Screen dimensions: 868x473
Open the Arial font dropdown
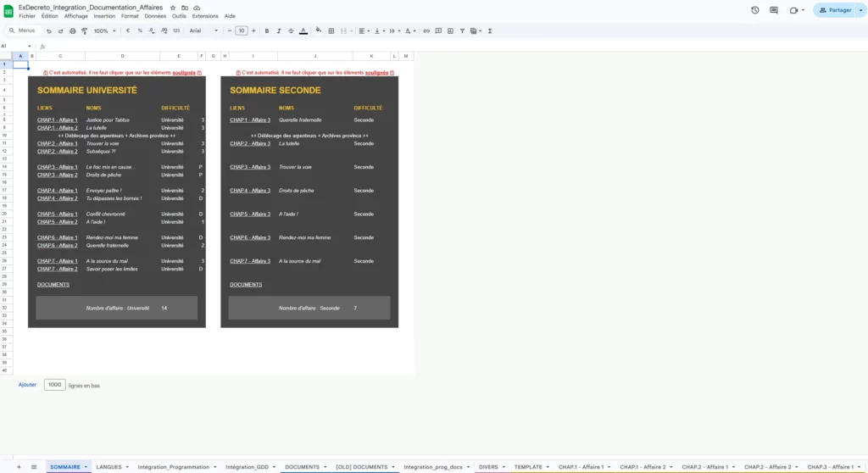tap(203, 31)
